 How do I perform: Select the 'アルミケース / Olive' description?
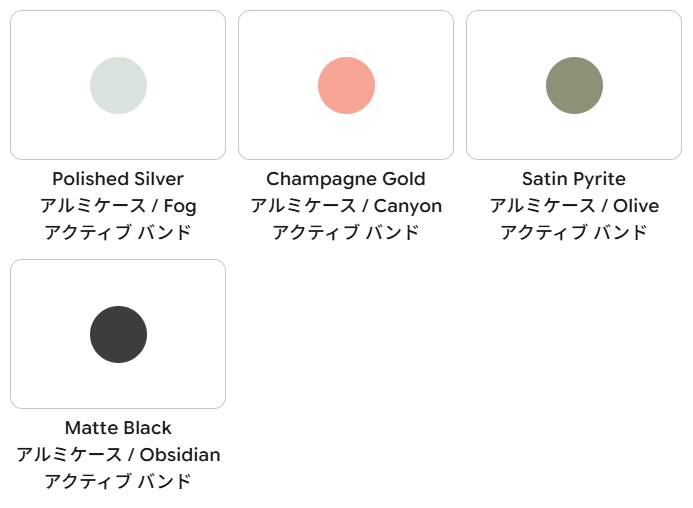pyautogui.click(x=574, y=206)
